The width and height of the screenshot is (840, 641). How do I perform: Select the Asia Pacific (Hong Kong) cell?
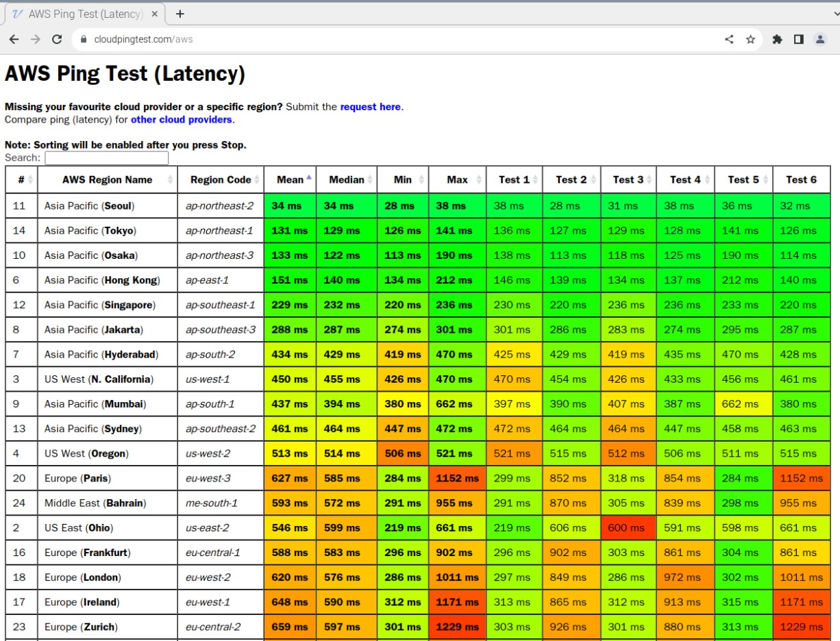coord(108,280)
